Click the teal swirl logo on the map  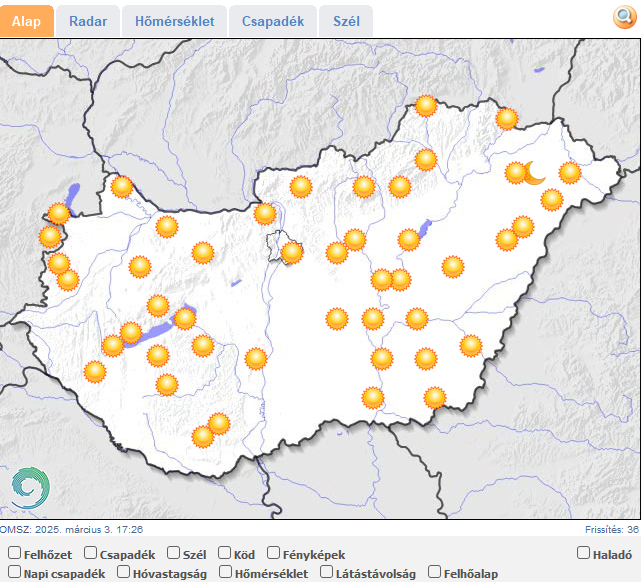pyautogui.click(x=30, y=487)
